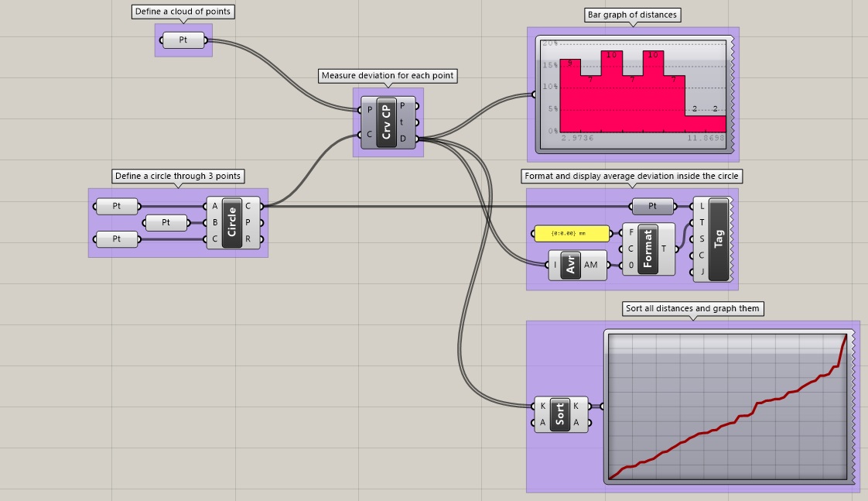
Task: Click the AM output on the Avr component
Action: pyautogui.click(x=591, y=265)
